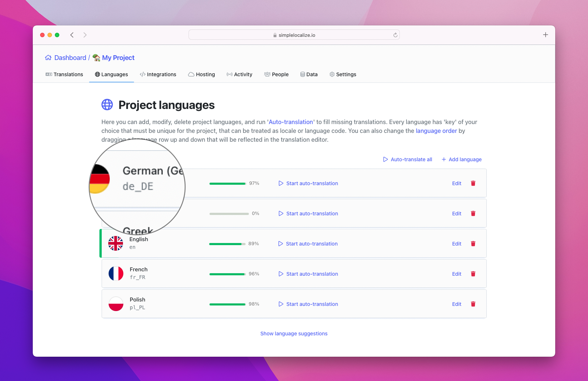This screenshot has width=588, height=381.
Task: Delete the Polish language row
Action: click(473, 304)
